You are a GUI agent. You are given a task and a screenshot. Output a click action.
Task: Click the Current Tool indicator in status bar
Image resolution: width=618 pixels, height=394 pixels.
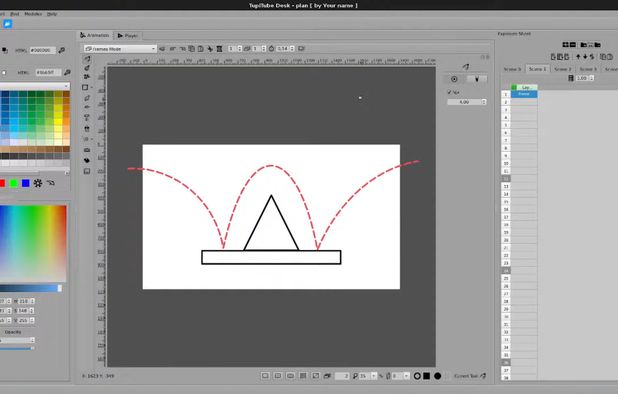pos(470,376)
